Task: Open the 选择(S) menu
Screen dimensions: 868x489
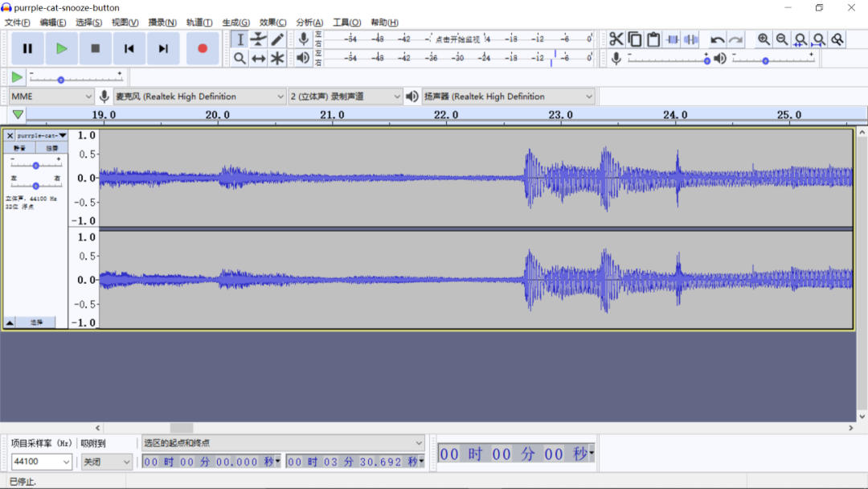Action: coord(88,23)
